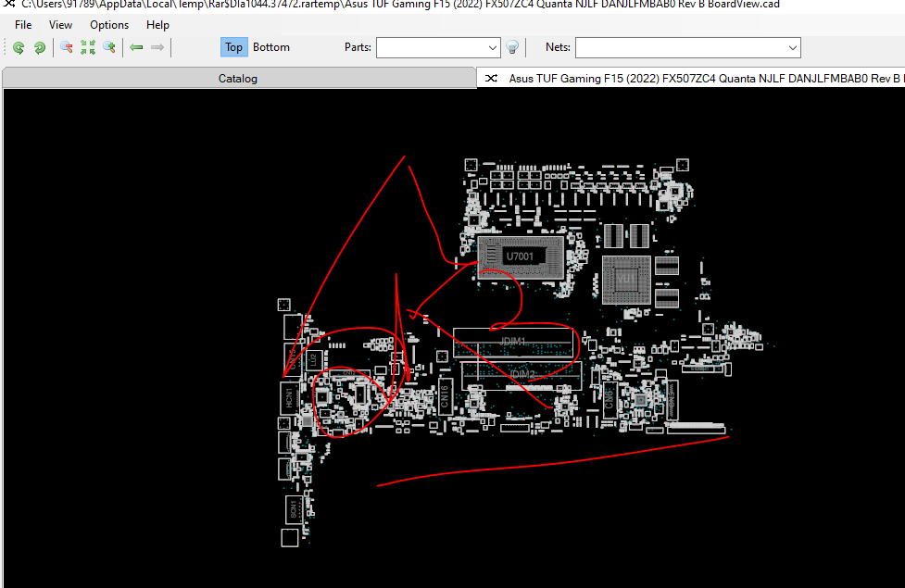Image resolution: width=905 pixels, height=588 pixels.
Task: Click the fit-to-window green arrows icon
Action: point(88,47)
